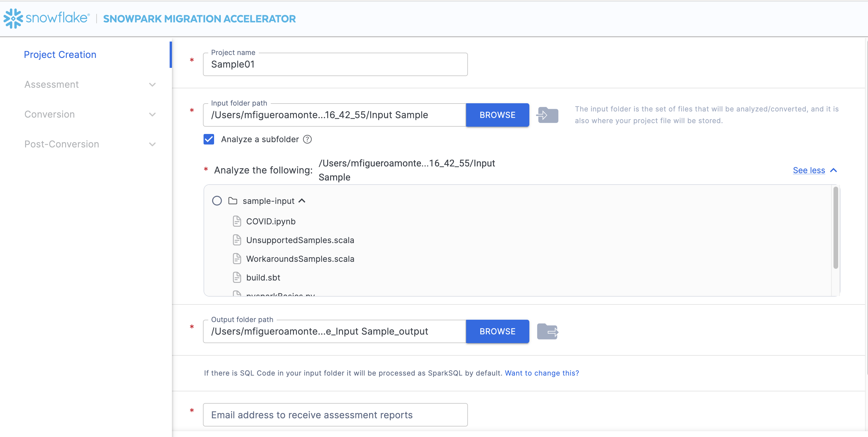
Task: Expand Post-Conversion section chevron
Action: 152,144
